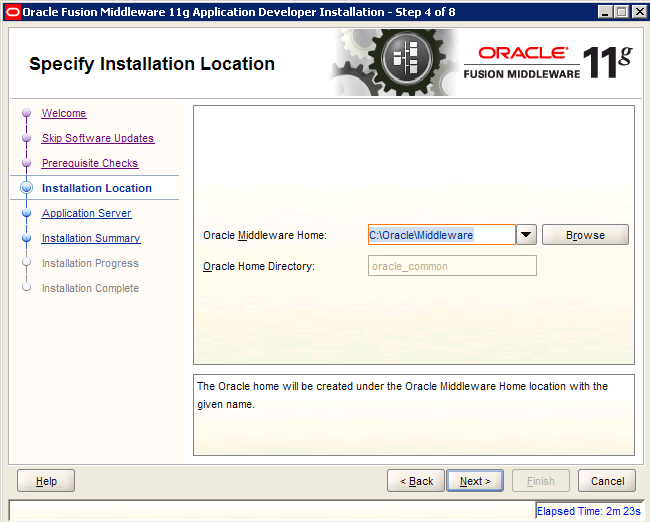Click the Oracle Home Directory field
The height and width of the screenshot is (522, 650).
452,266
